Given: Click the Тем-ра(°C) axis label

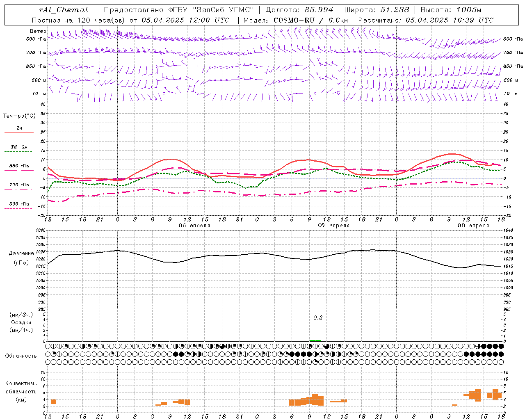Looking at the screenshot, I should coord(19,116).
